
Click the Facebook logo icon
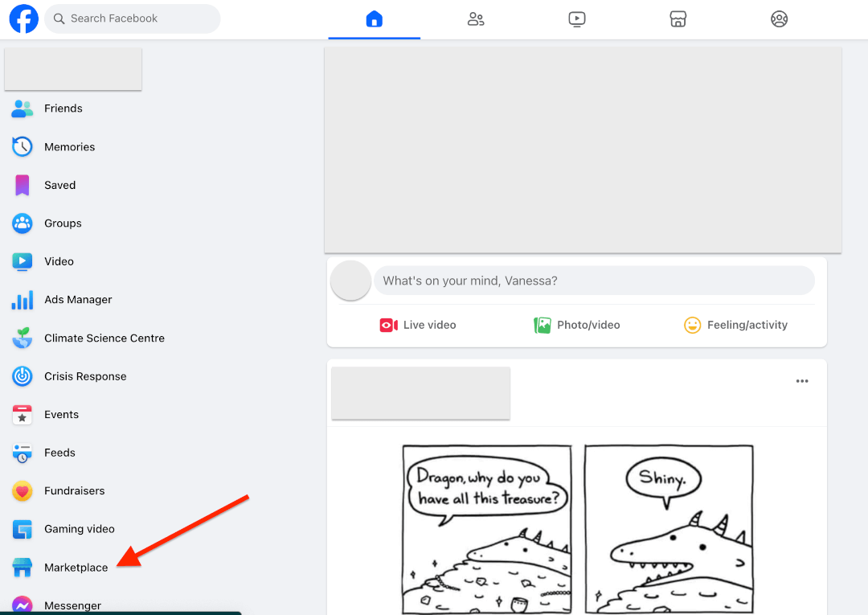click(x=24, y=18)
